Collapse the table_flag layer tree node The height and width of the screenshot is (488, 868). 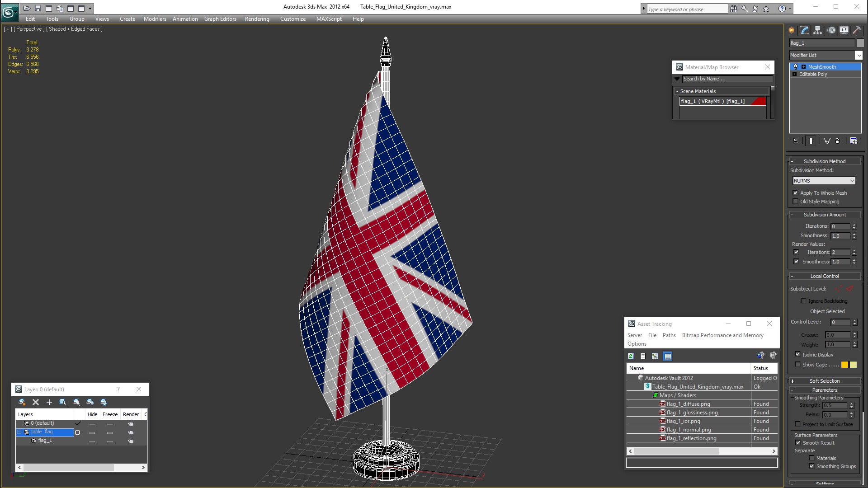click(x=19, y=432)
